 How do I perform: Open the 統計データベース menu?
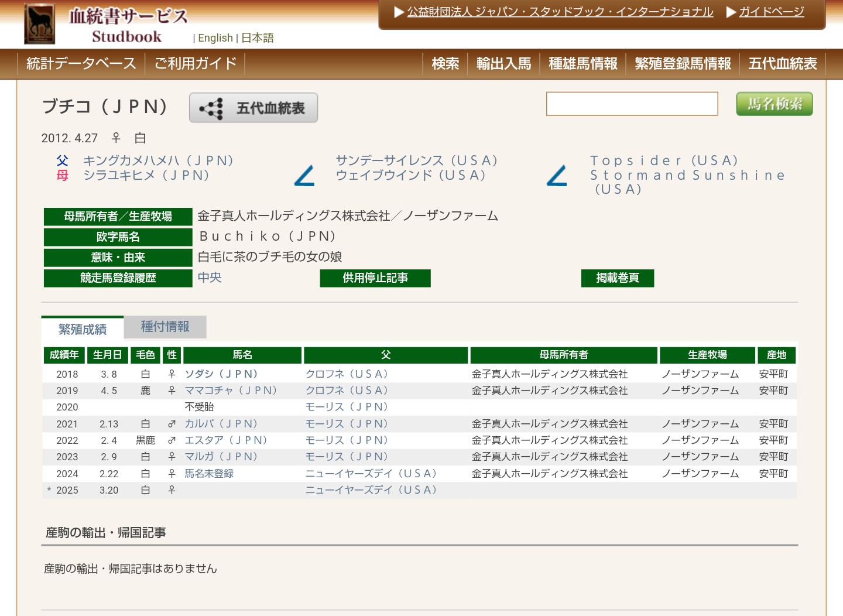81,64
